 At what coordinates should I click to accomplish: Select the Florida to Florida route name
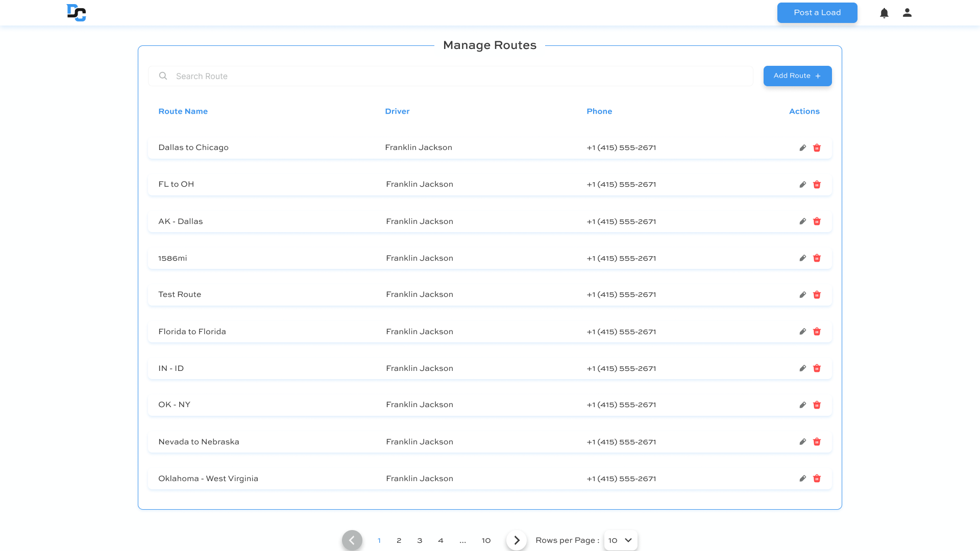192,332
